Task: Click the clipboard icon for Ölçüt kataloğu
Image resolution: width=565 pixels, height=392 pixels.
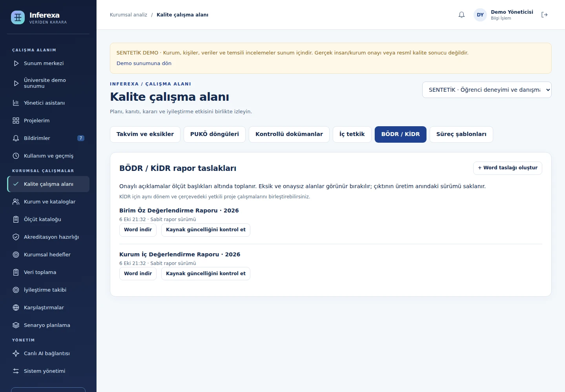Action: 16,220
